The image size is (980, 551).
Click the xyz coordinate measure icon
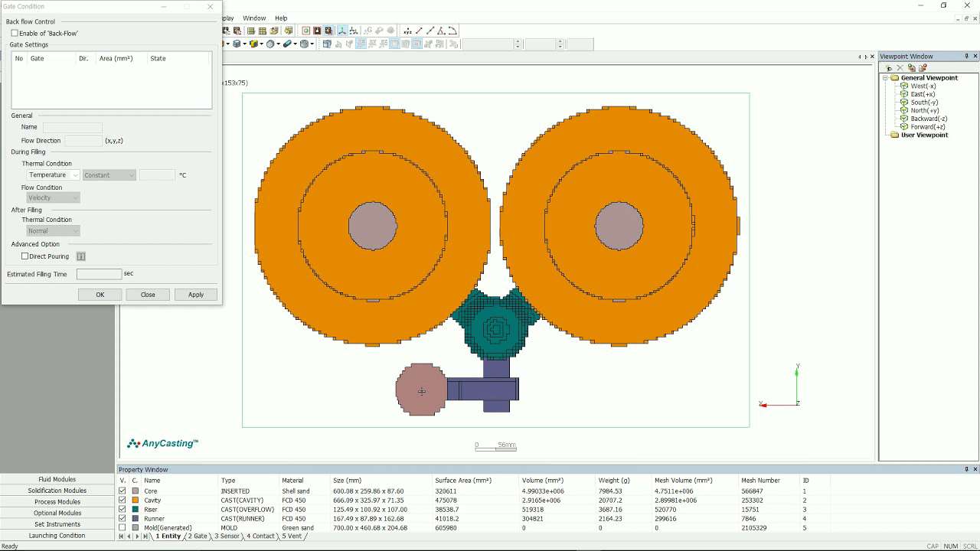click(407, 31)
